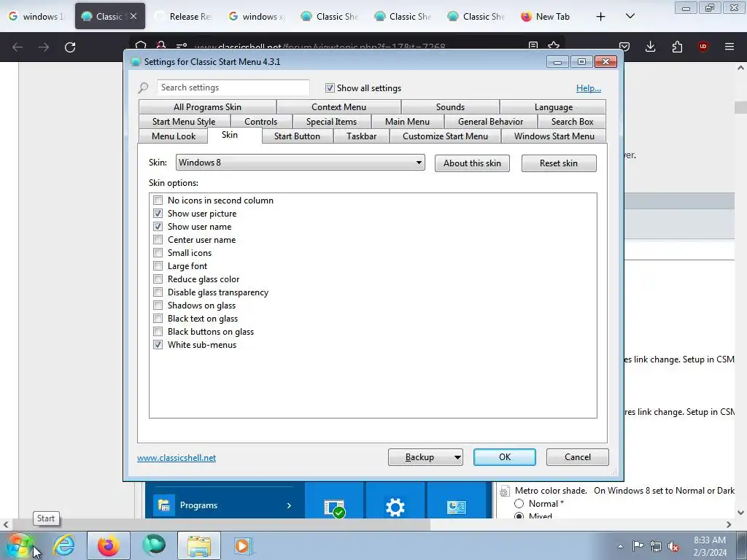Click the muted volume tray icon
747x560 pixels.
tap(673, 546)
